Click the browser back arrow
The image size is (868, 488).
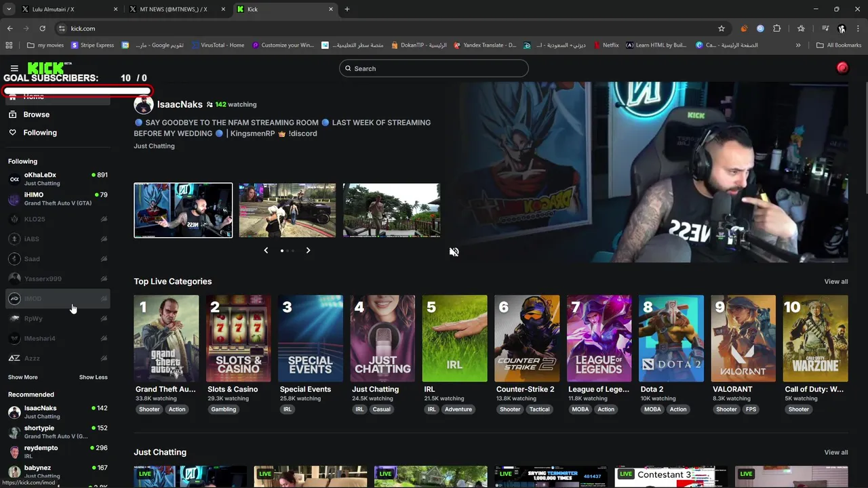[9, 28]
